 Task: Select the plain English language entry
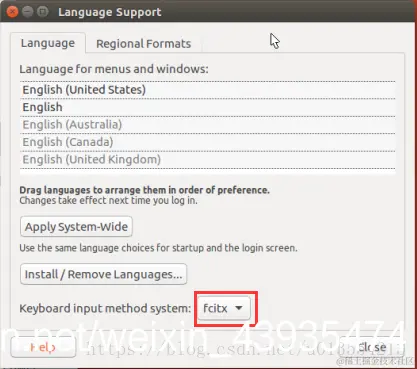click(208, 107)
